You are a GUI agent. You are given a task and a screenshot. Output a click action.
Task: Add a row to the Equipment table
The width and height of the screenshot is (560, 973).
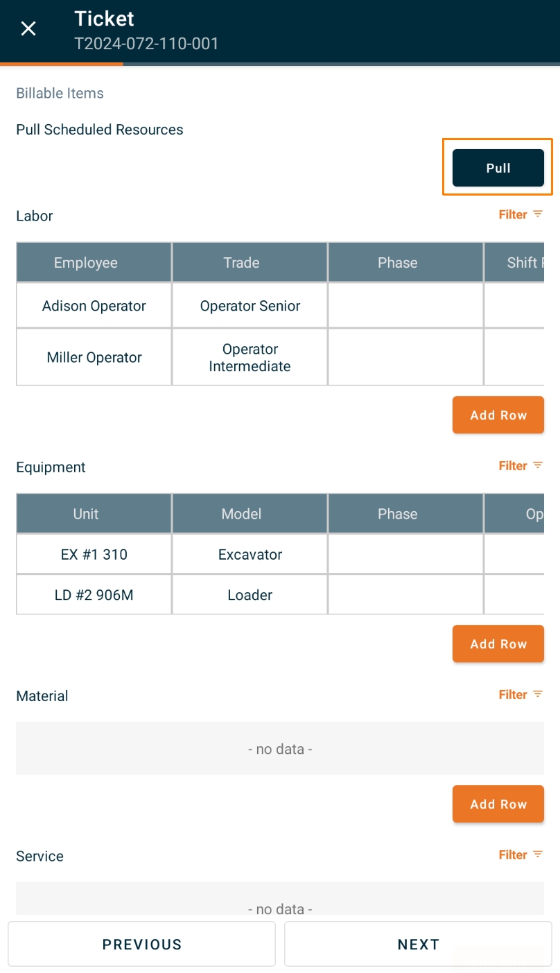pos(498,644)
